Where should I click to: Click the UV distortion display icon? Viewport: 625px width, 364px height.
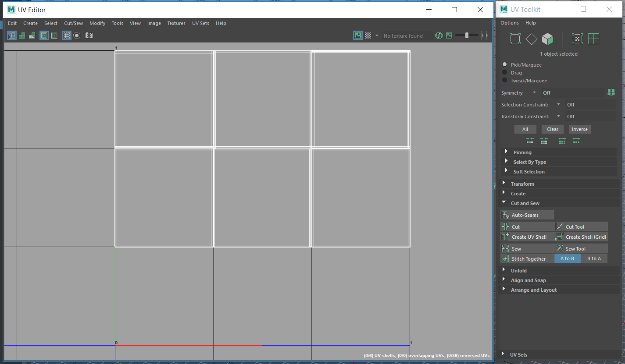pos(32,35)
